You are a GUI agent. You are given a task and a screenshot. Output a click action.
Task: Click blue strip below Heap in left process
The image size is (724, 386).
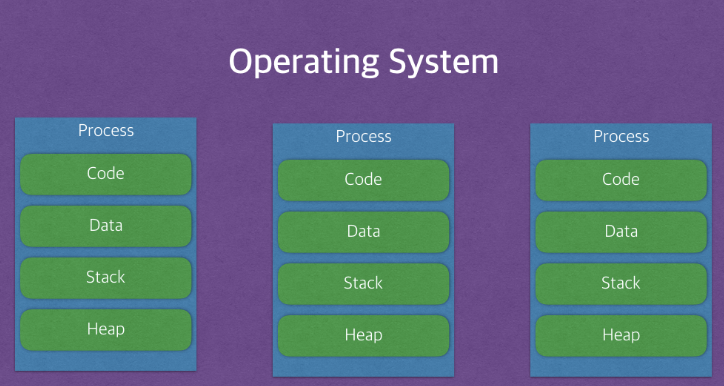click(106, 361)
